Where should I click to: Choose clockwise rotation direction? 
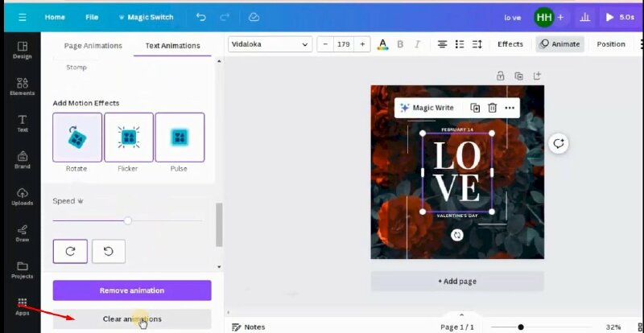[x=70, y=251]
